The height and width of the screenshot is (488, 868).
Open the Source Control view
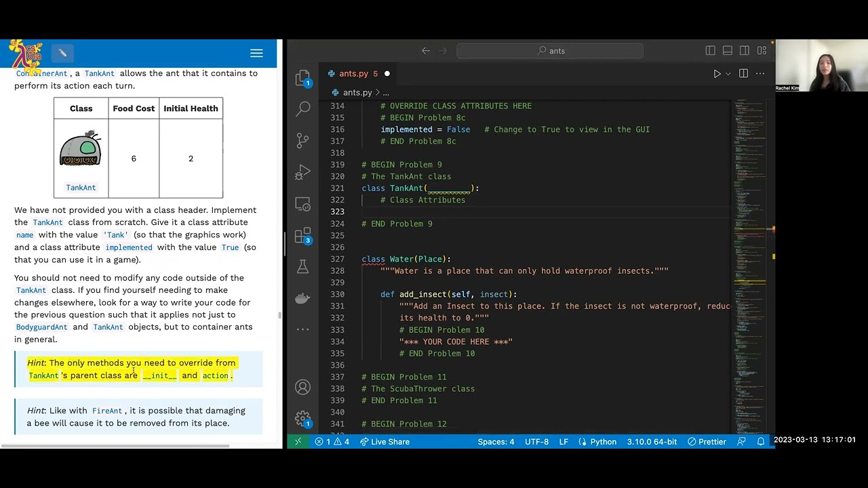pyautogui.click(x=302, y=140)
